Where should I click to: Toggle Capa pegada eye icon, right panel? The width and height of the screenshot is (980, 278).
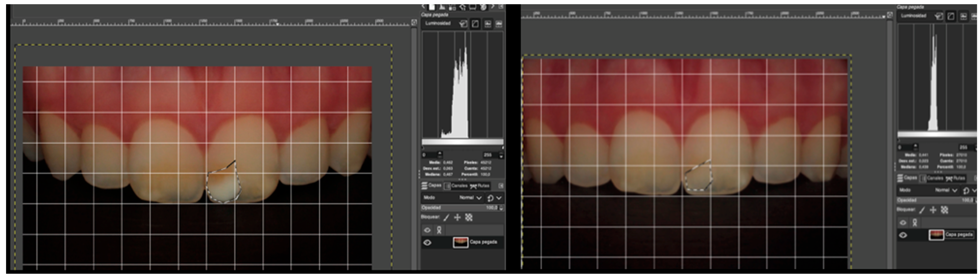point(903,235)
